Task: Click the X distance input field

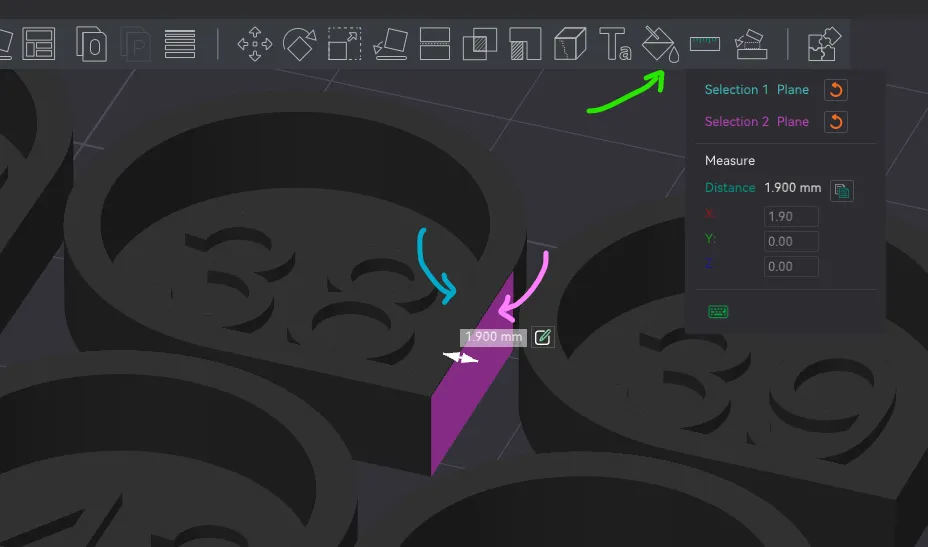Action: (x=791, y=217)
